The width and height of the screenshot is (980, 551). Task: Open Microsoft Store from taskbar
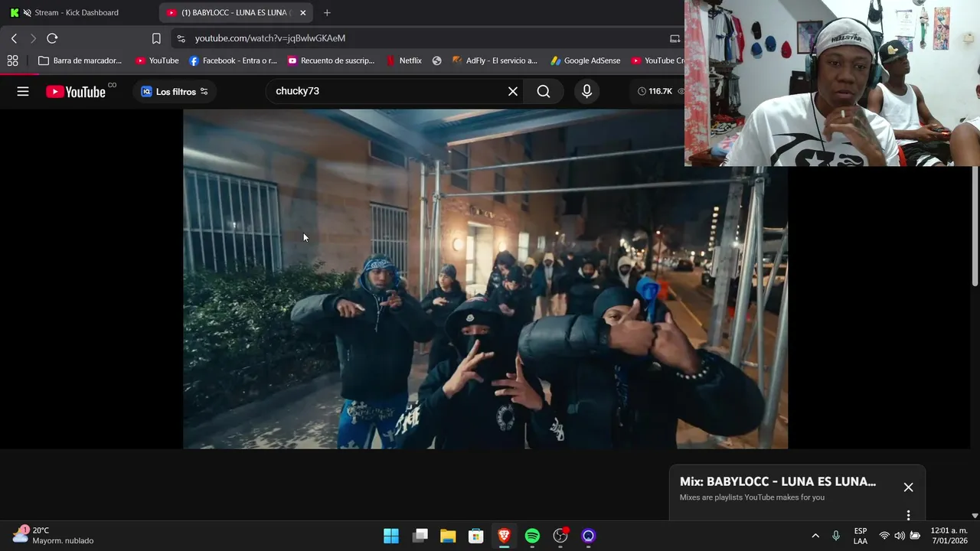coord(476,536)
